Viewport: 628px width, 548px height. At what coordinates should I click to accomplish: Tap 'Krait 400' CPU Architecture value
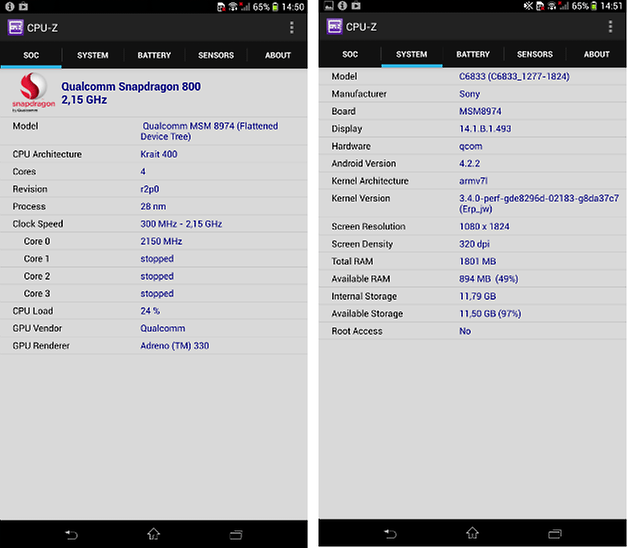[159, 154]
